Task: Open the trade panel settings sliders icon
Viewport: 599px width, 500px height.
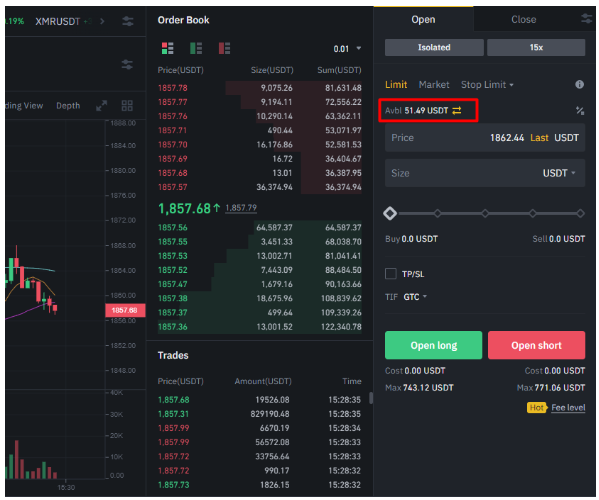Action: click(x=586, y=18)
